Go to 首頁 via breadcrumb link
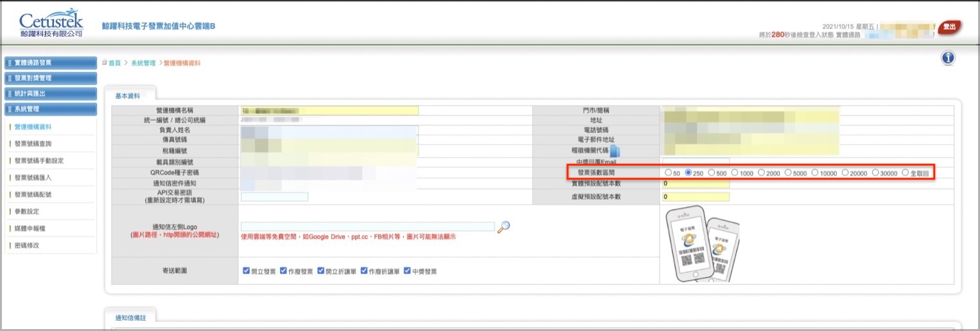This screenshot has height=331, width=980. tap(114, 63)
